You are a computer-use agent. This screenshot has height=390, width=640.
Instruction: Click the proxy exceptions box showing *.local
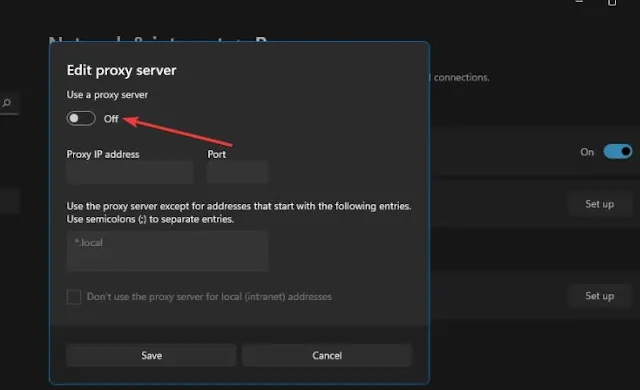[x=167, y=250]
